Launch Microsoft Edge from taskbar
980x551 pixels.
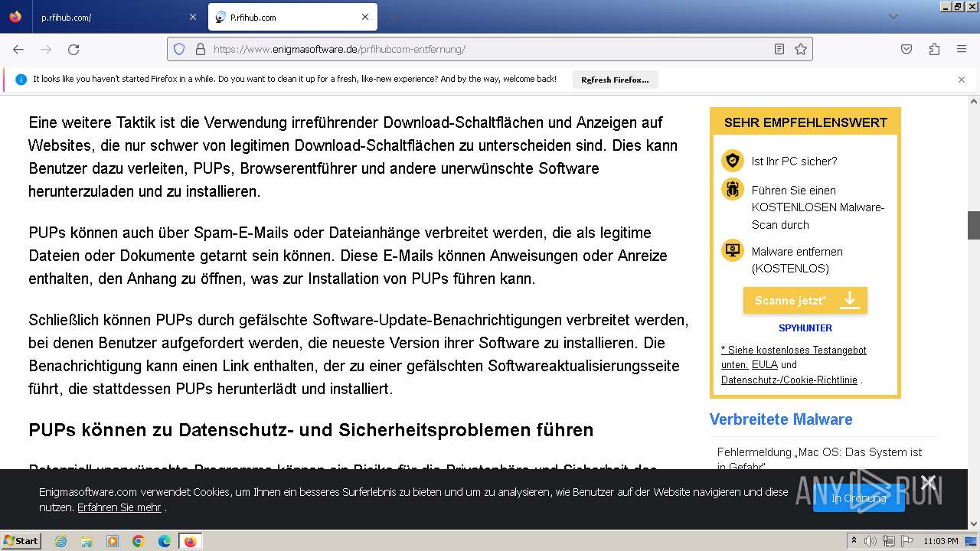[x=165, y=541]
